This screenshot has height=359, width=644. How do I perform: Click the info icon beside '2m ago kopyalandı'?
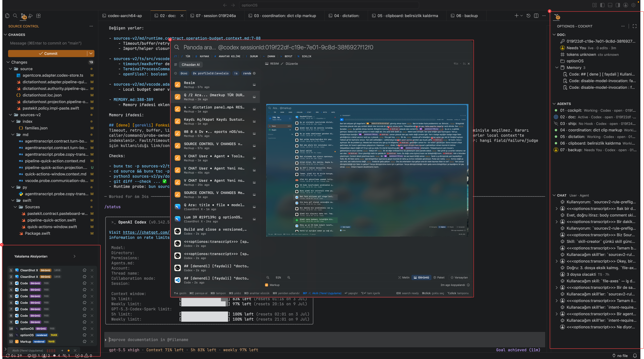[x=468, y=285]
